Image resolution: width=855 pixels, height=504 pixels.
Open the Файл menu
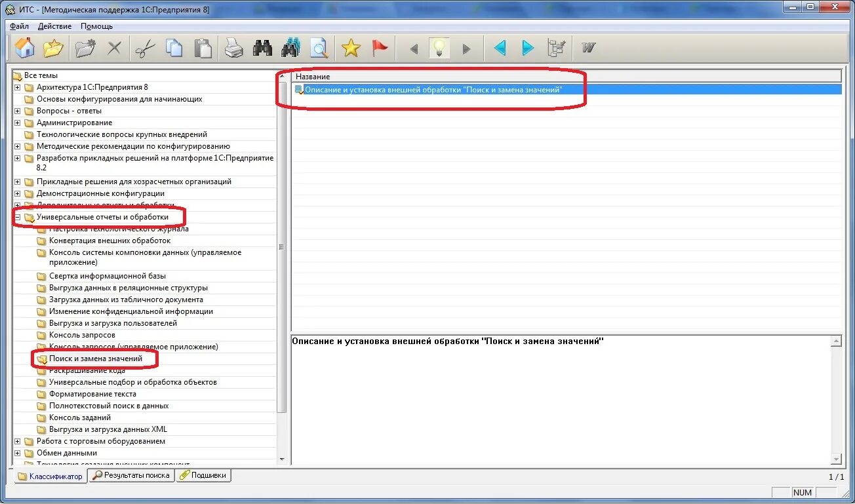pos(20,26)
